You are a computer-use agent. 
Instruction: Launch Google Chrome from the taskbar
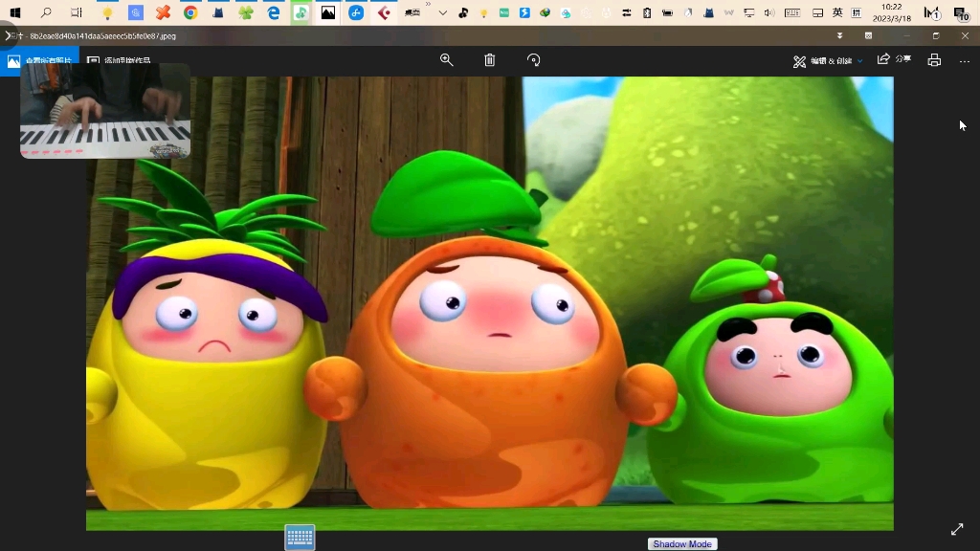tap(190, 12)
